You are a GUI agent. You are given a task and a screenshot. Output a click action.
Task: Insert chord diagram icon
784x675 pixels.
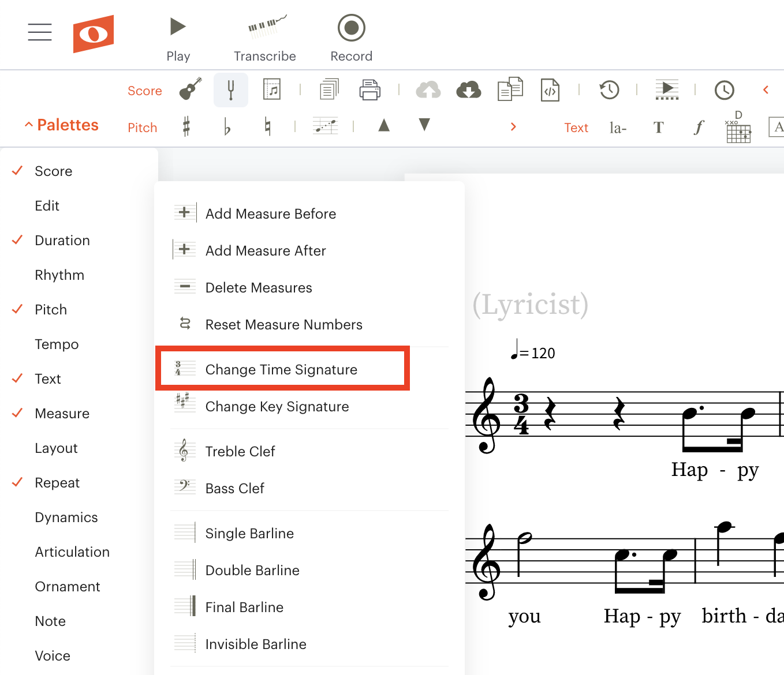coord(738,127)
